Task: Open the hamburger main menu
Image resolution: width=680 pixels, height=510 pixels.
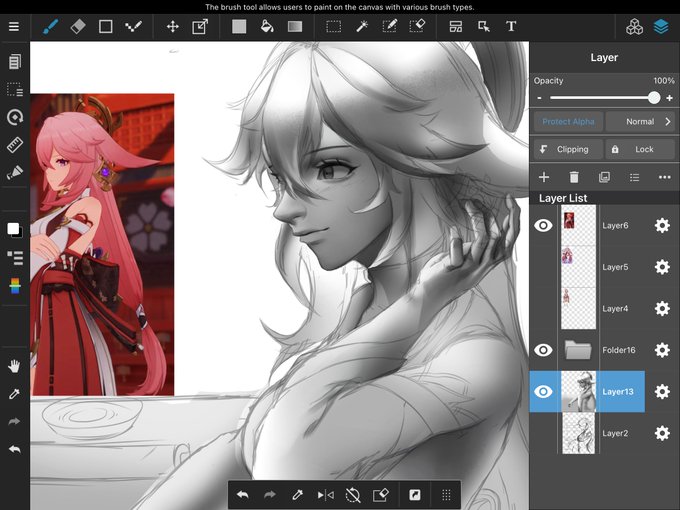Action: click(14, 26)
